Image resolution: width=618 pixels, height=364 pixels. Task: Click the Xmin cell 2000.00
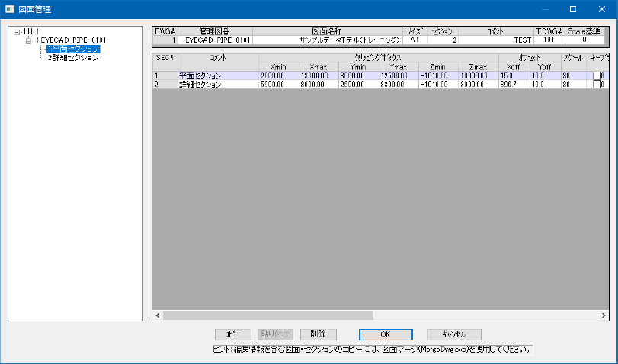279,75
